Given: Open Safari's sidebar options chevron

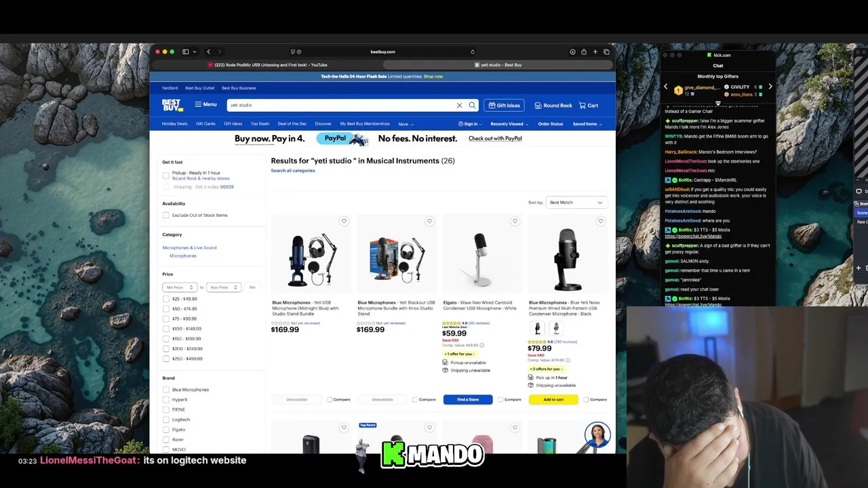Looking at the screenshot, I should pyautogui.click(x=195, y=52).
